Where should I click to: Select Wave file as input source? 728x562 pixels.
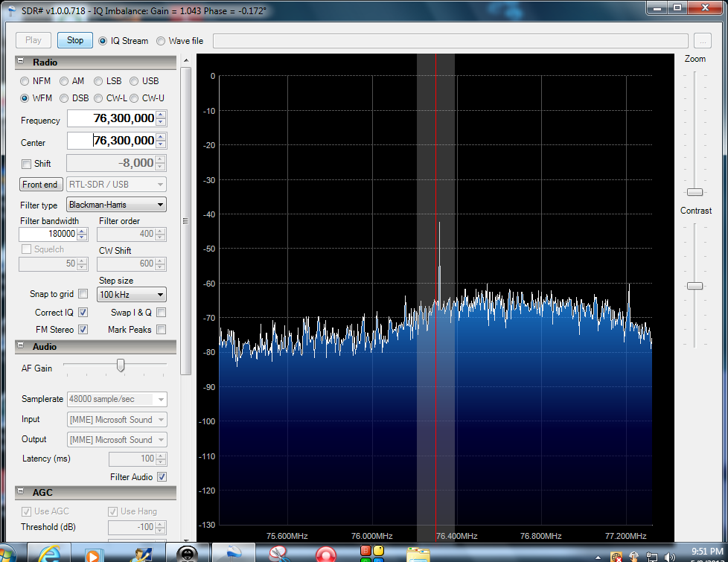(162, 41)
